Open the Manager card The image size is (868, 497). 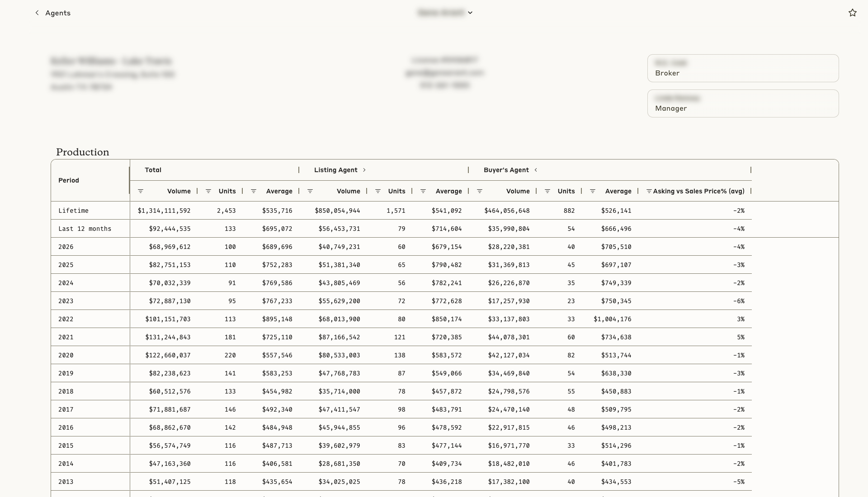point(743,103)
